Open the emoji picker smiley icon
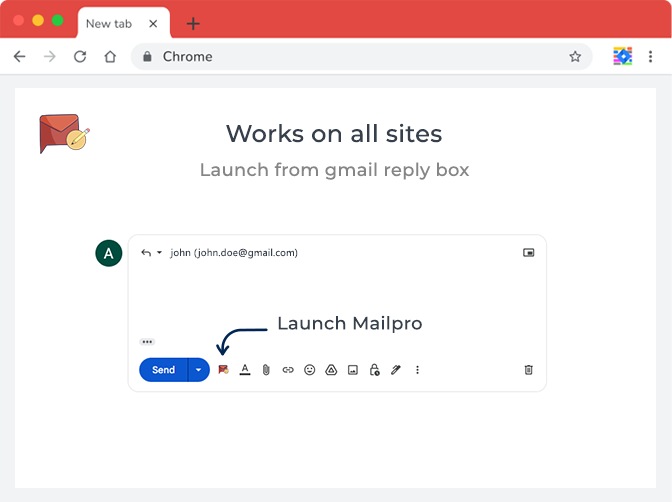This screenshot has width=672, height=502. click(310, 370)
